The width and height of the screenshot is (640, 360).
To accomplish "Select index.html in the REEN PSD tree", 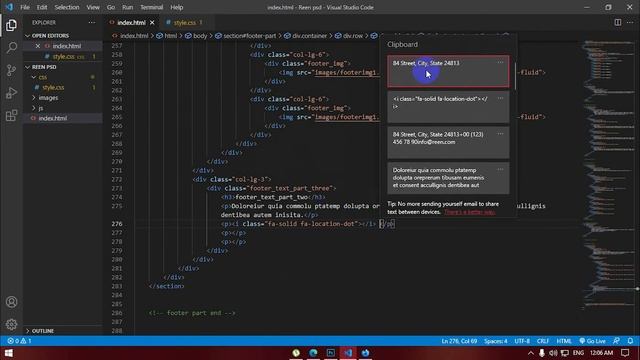I will point(53,118).
